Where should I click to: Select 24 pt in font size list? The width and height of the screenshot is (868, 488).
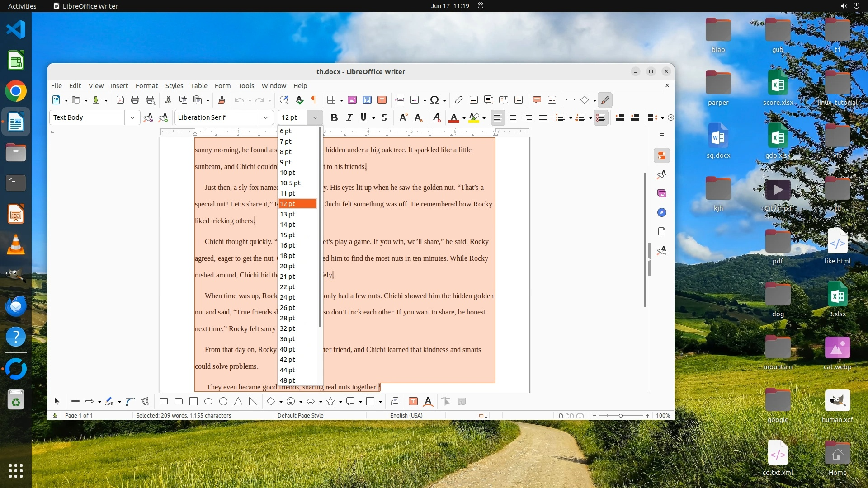click(288, 297)
